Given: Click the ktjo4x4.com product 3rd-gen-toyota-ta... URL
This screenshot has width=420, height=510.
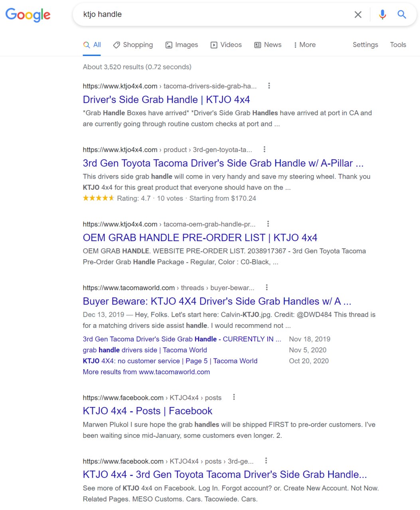Looking at the screenshot, I should (x=168, y=150).
